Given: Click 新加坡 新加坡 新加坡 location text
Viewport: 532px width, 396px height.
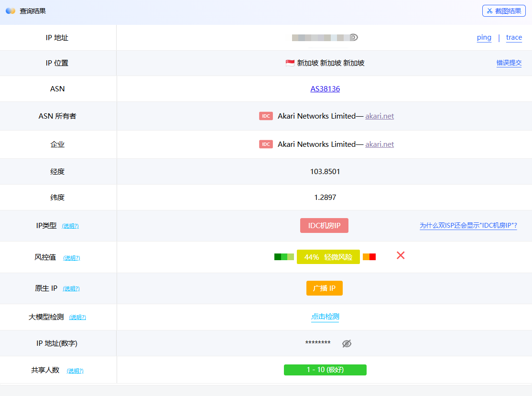Looking at the screenshot, I should [331, 63].
